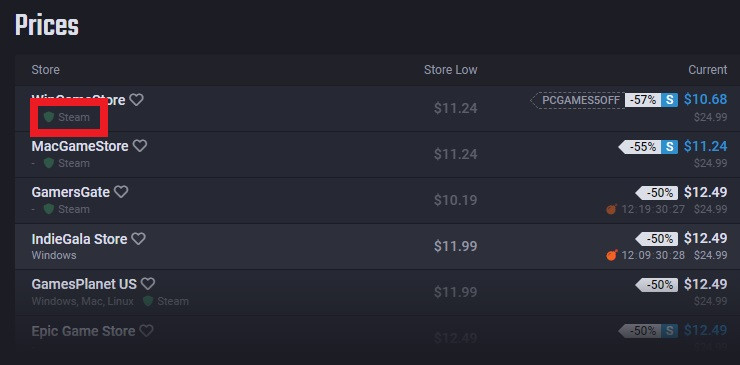Click the Steam shield icon under WinGameStore
Viewport: 740px width, 365px height.
point(49,117)
